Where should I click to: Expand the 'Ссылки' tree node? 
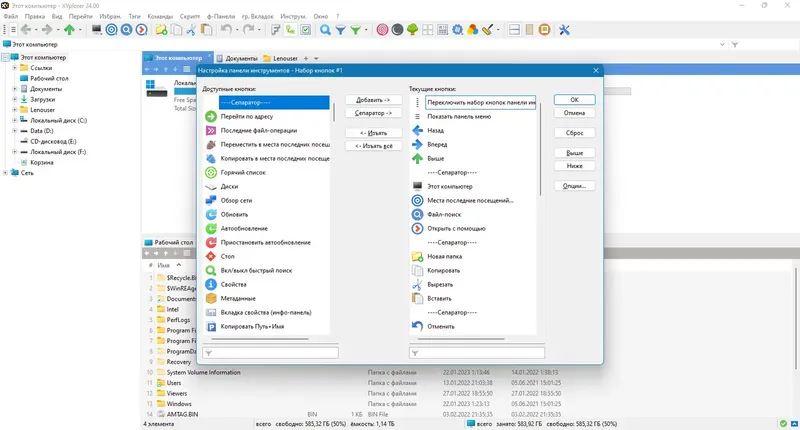15,68
